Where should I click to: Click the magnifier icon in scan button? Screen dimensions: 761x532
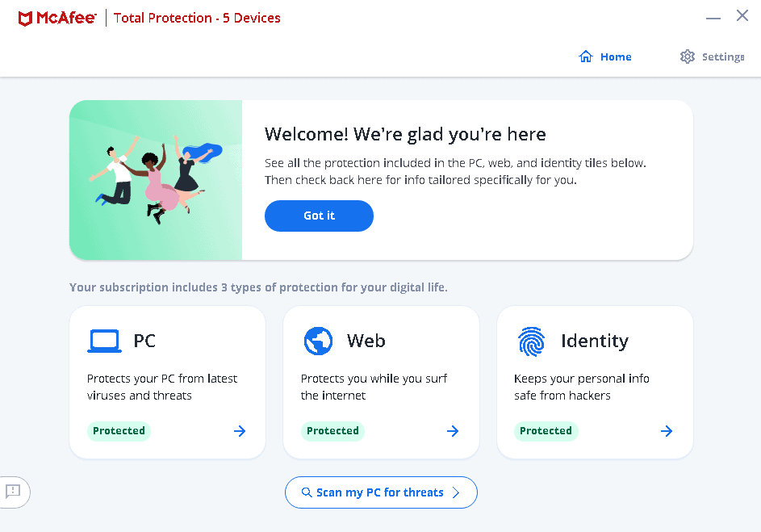pos(307,492)
